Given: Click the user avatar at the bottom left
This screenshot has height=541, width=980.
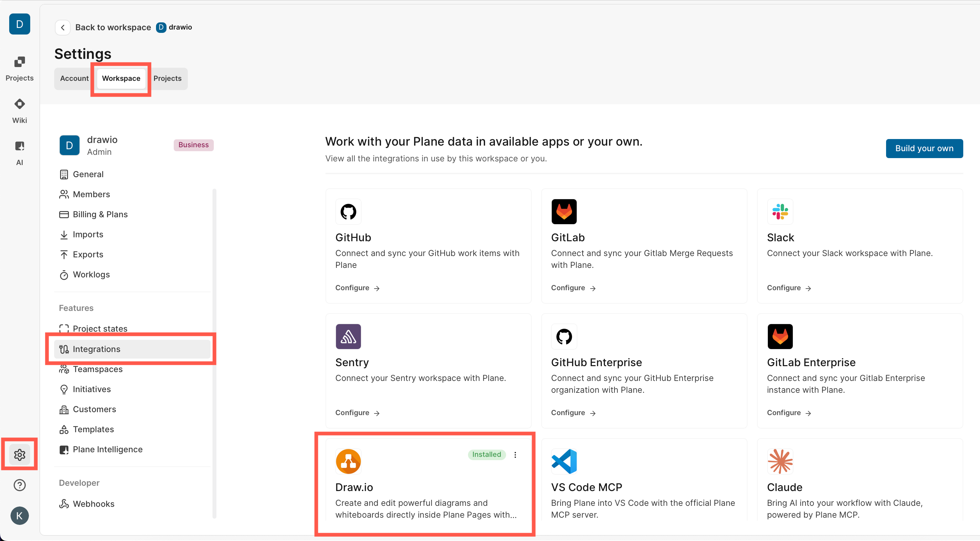Looking at the screenshot, I should tap(19, 516).
